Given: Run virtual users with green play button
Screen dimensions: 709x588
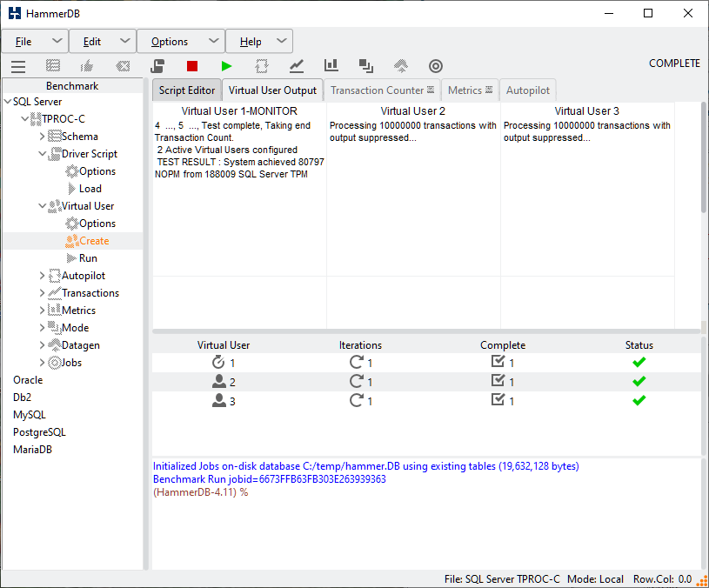Looking at the screenshot, I should point(226,66).
